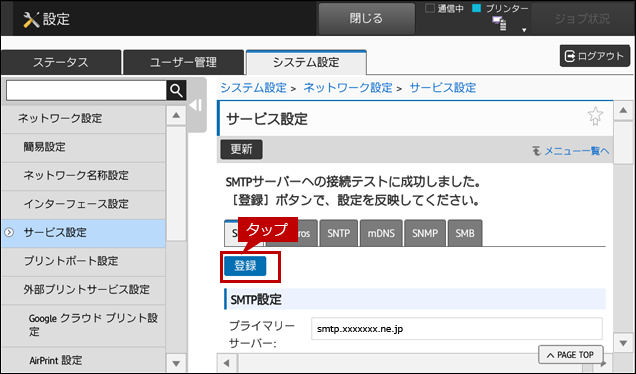The width and height of the screenshot is (636, 374).
Task: Open プリントポート設定 menu item
Action: click(x=84, y=261)
